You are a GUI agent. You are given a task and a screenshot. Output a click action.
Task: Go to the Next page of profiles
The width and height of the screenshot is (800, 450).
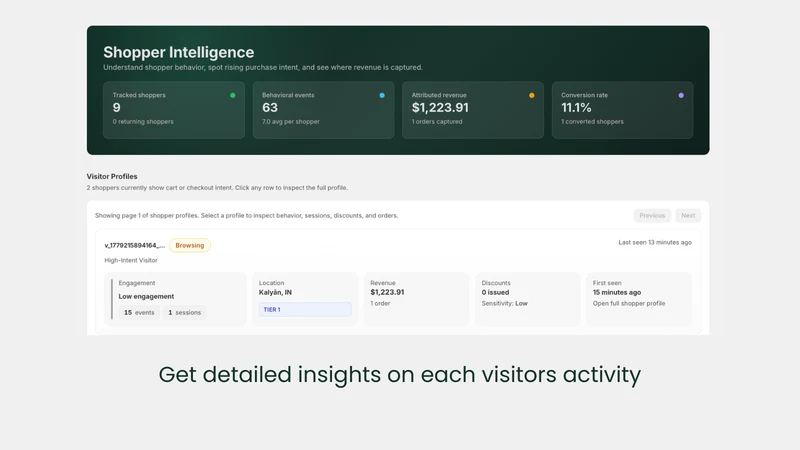(688, 215)
